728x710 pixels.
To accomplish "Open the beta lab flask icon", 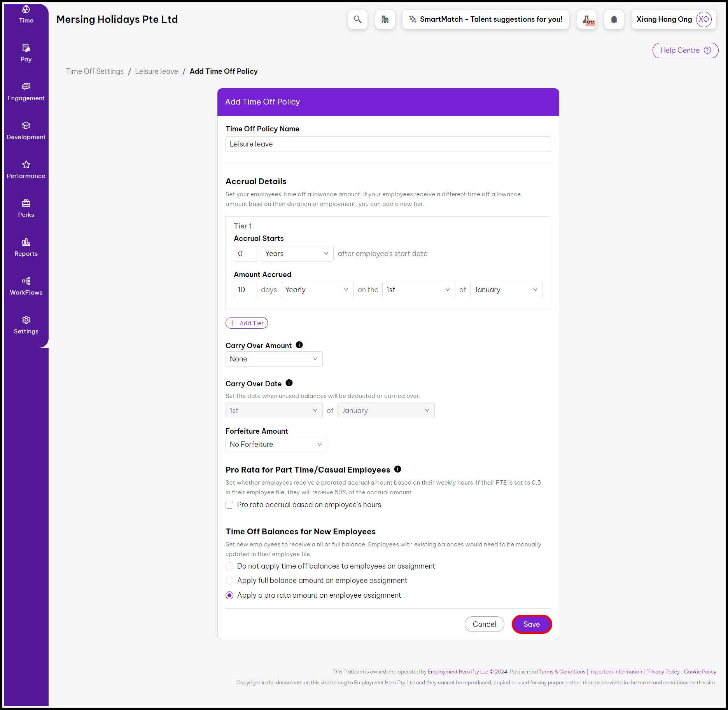I will pyautogui.click(x=586, y=19).
